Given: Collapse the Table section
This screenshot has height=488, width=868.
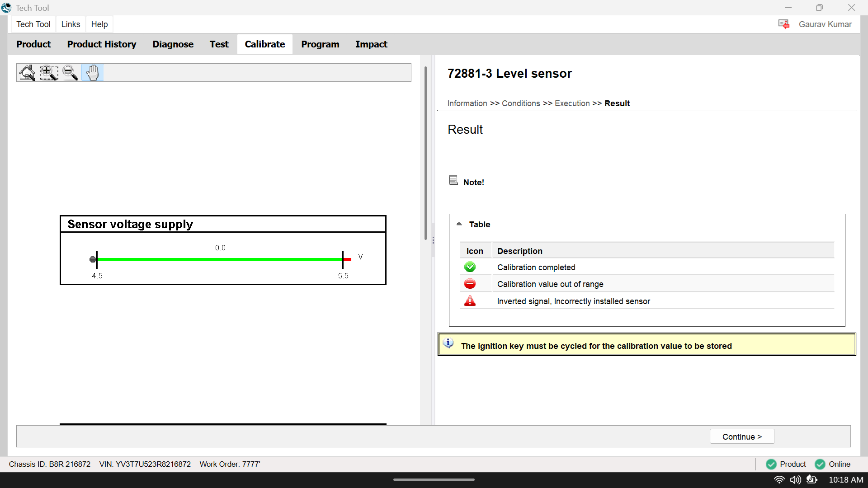Looking at the screenshot, I should [x=459, y=224].
